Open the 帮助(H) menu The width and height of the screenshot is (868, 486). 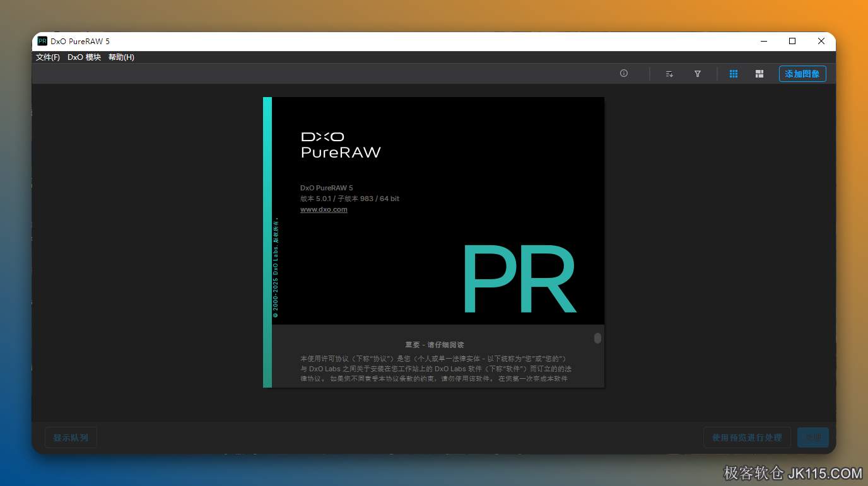[121, 57]
